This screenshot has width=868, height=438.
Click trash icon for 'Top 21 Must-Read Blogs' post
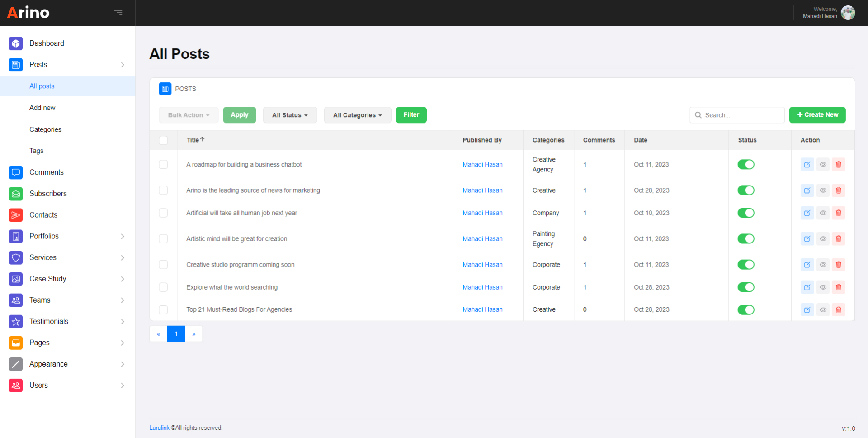[838, 310]
